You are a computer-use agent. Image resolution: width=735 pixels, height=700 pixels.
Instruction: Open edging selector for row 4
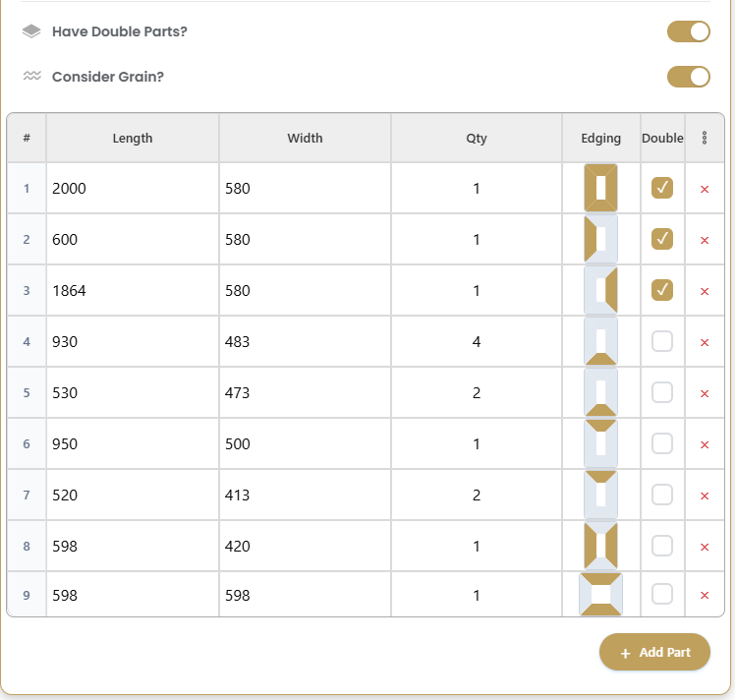(x=600, y=341)
